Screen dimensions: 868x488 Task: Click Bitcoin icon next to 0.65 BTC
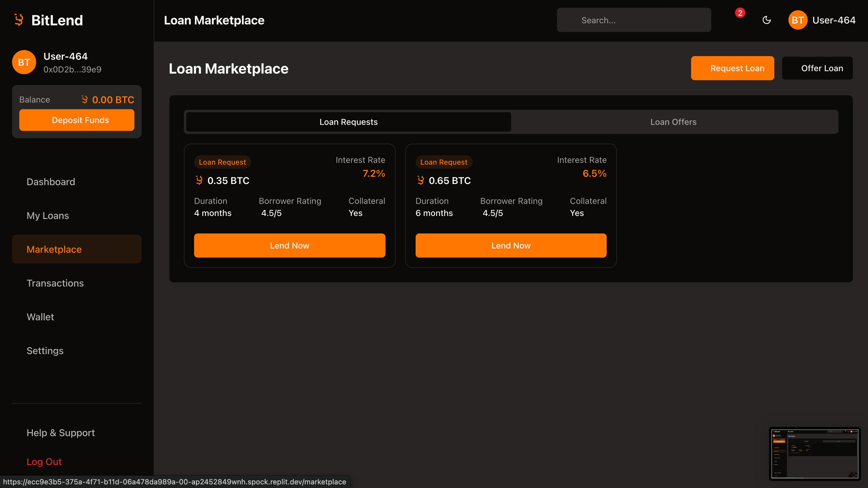(x=420, y=180)
